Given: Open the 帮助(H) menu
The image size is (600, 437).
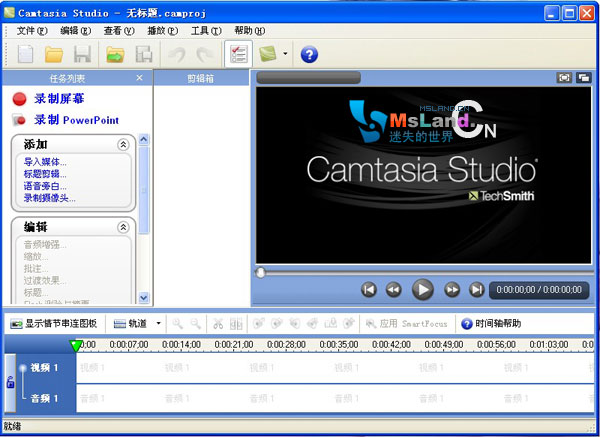Looking at the screenshot, I should [x=249, y=31].
